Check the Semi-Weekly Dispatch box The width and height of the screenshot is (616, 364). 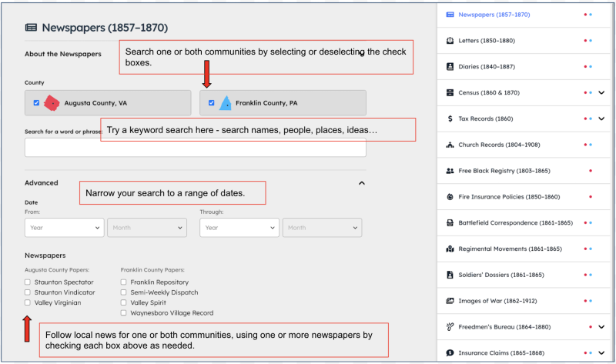tap(123, 292)
